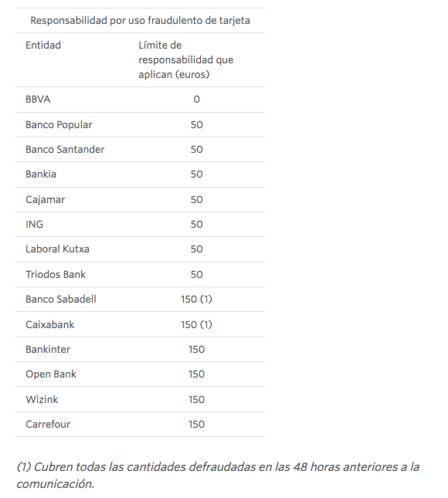Select the Bankinter entry
This screenshot has width=448, height=498.
click(48, 349)
